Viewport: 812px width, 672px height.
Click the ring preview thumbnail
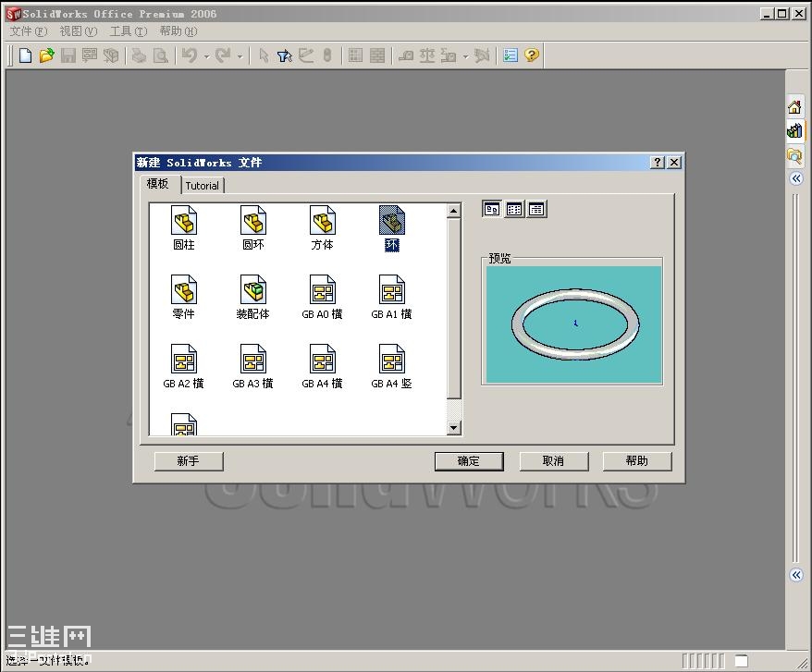click(x=573, y=324)
